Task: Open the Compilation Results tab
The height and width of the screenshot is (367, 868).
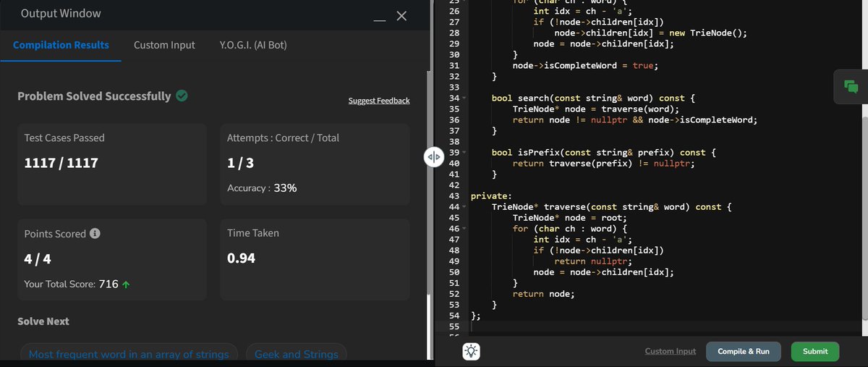Action: point(61,45)
